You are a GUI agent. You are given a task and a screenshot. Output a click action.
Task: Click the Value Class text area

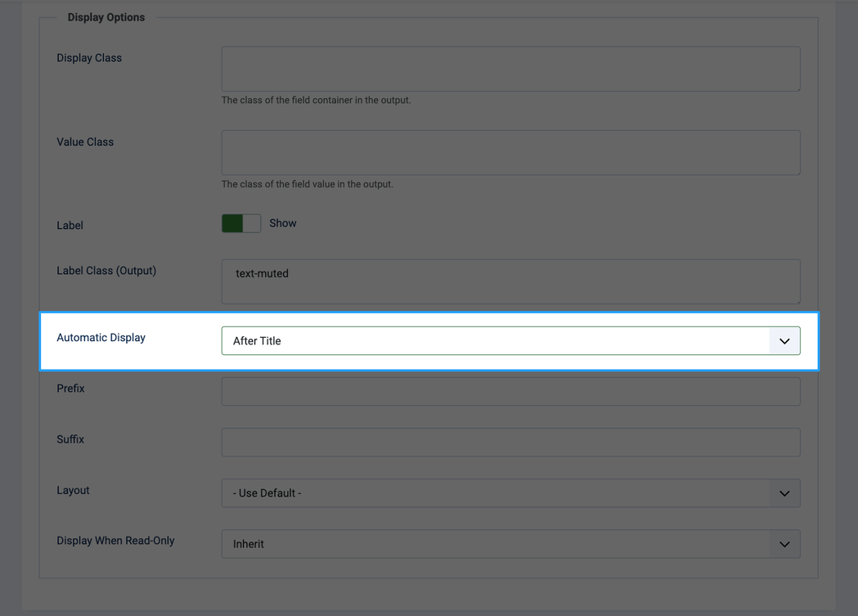point(510,153)
